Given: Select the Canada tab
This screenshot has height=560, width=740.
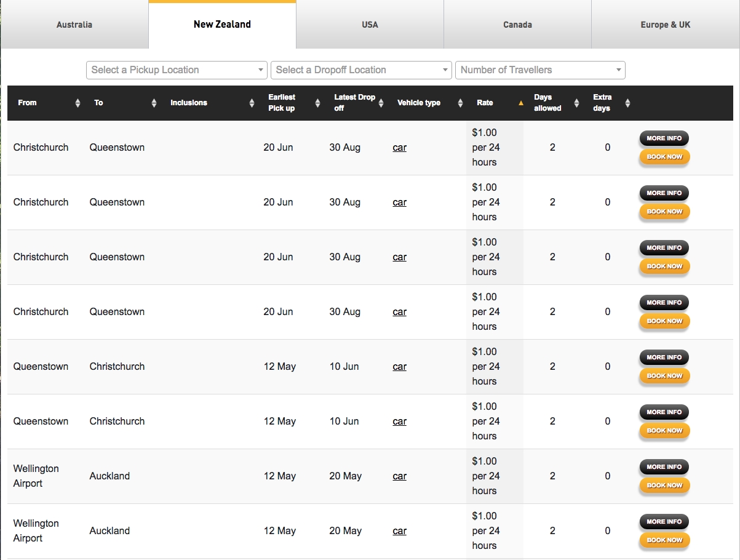Looking at the screenshot, I should 517,25.
